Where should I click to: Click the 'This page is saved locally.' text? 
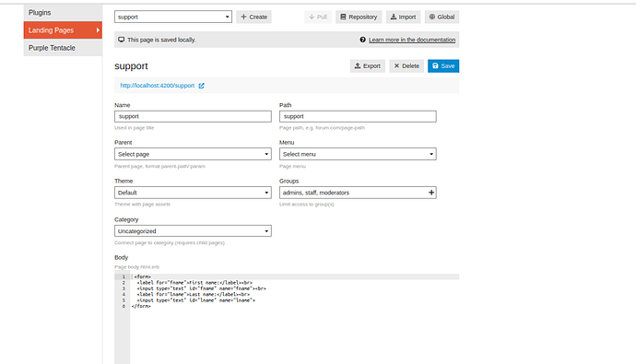pos(161,40)
